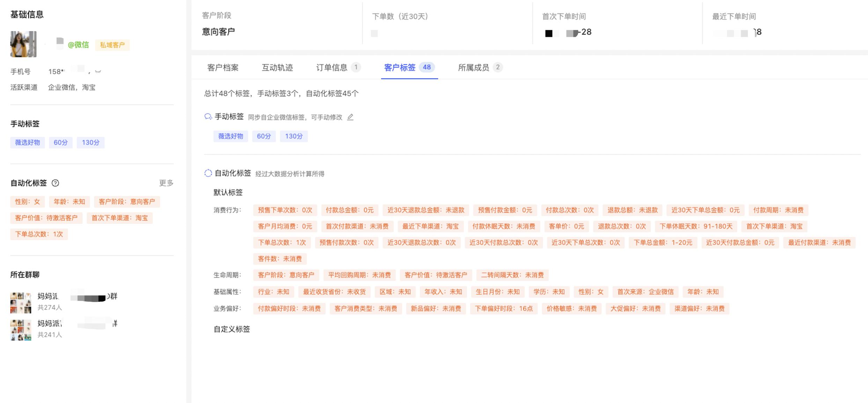Screen dimensions: 868x403
Task: Click the chat bubble icon before 手动标签 heading
Action: click(207, 116)
